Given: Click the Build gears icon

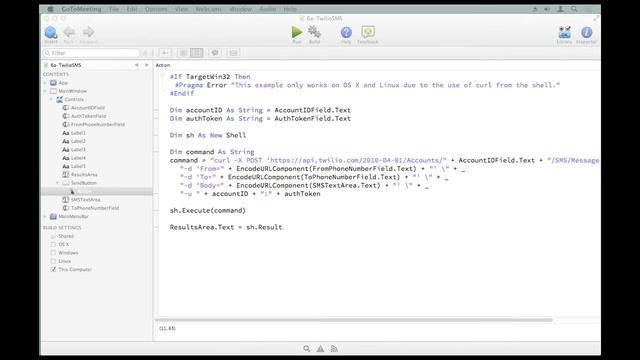Looking at the screenshot, I should pyautogui.click(x=314, y=32).
